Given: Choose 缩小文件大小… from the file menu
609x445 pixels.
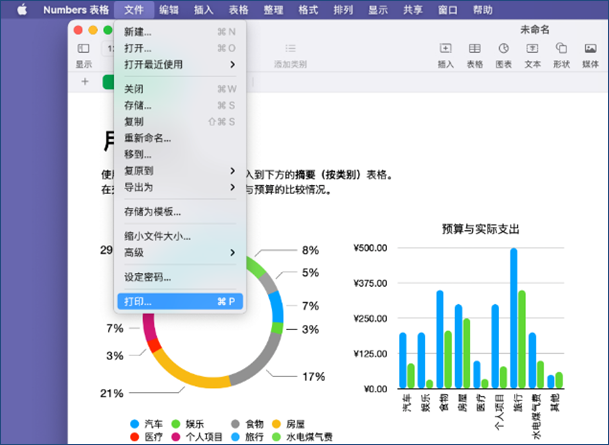Looking at the screenshot, I should pos(180,236).
